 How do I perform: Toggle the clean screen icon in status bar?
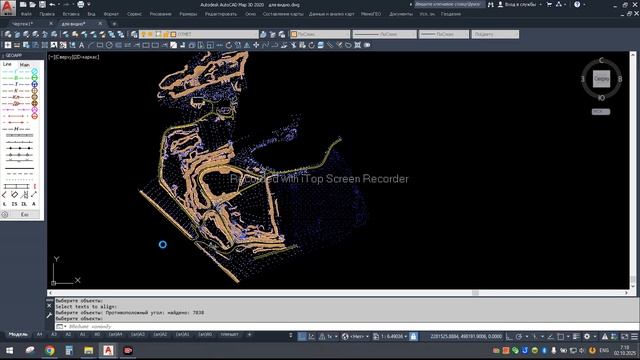pos(624,337)
